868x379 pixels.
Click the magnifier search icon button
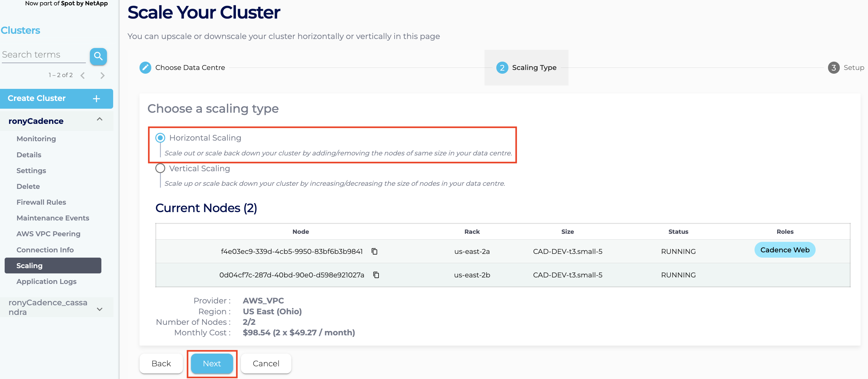pyautogui.click(x=98, y=56)
